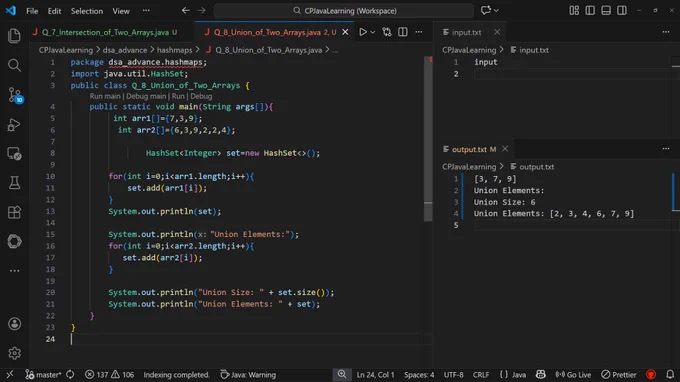Viewport: 680px width, 382px height.
Task: Show additional views ellipsis in activity bar
Action: point(14,271)
